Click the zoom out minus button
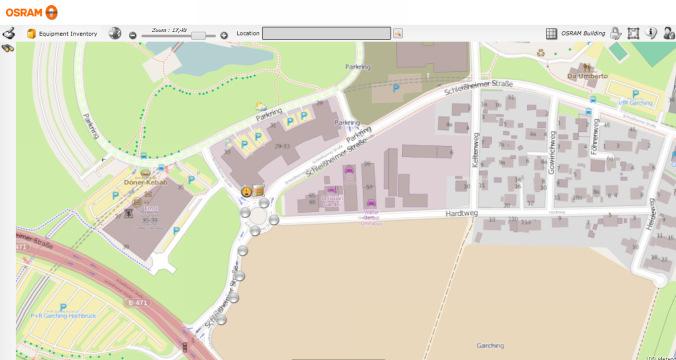 click(133, 35)
